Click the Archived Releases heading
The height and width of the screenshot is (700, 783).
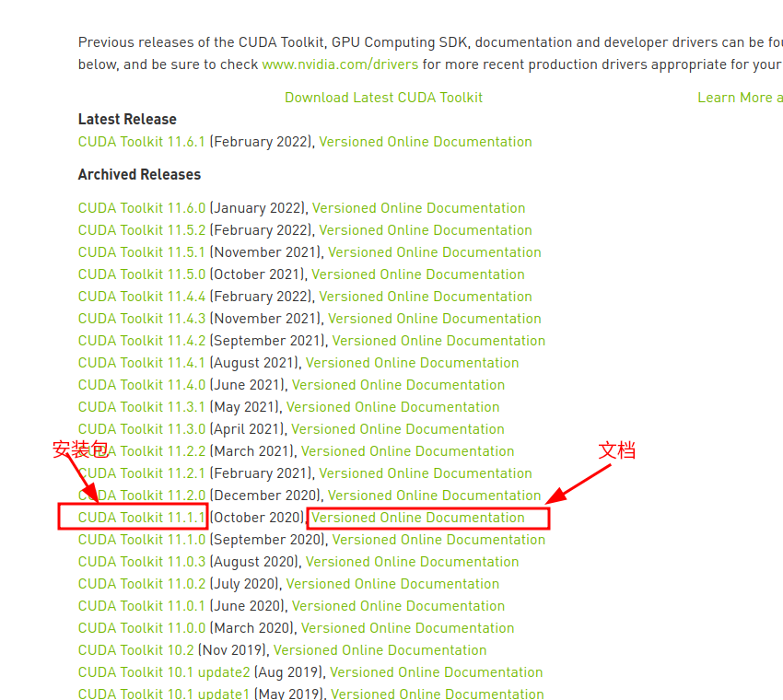139,175
